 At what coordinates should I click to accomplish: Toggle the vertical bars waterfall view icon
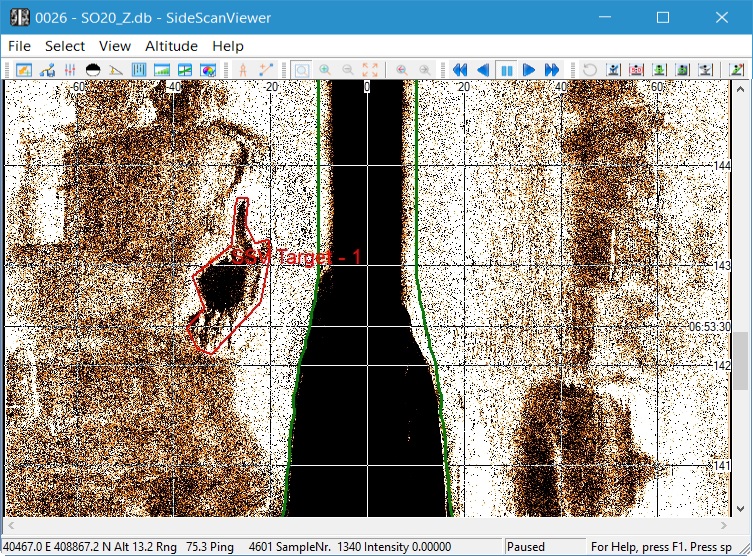139,70
